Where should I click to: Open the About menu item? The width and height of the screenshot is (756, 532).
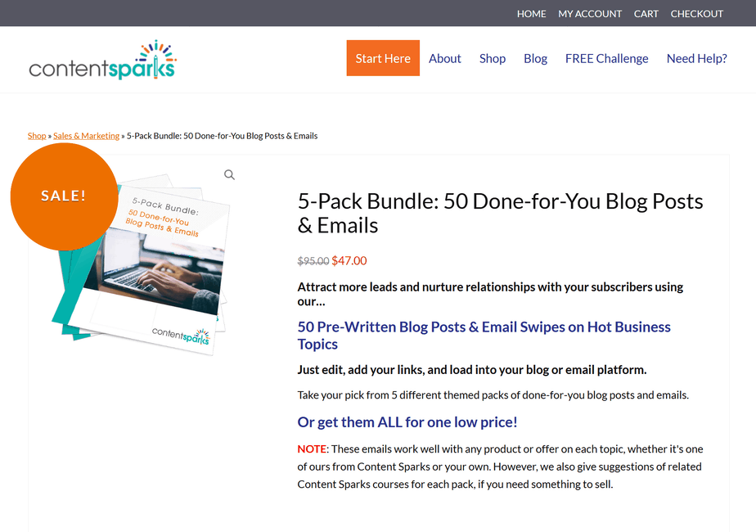point(445,58)
